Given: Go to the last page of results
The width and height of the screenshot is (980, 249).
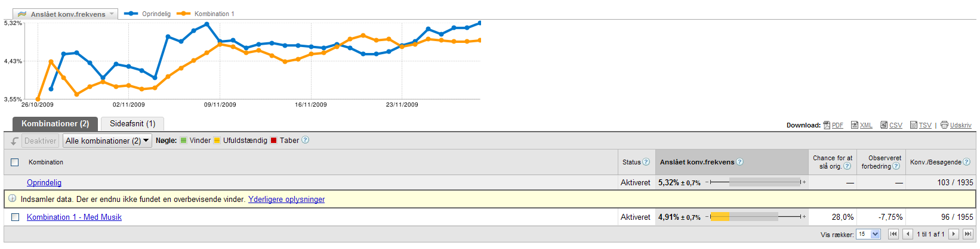Looking at the screenshot, I should coord(967,234).
